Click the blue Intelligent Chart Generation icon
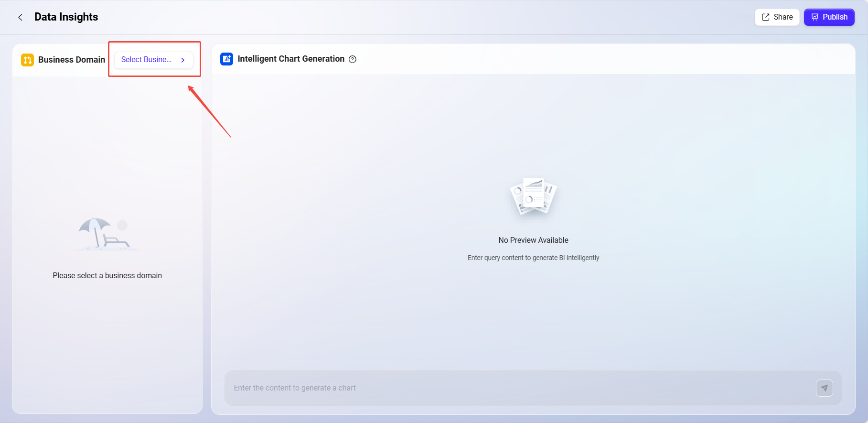Image resolution: width=868 pixels, height=423 pixels. [x=226, y=59]
